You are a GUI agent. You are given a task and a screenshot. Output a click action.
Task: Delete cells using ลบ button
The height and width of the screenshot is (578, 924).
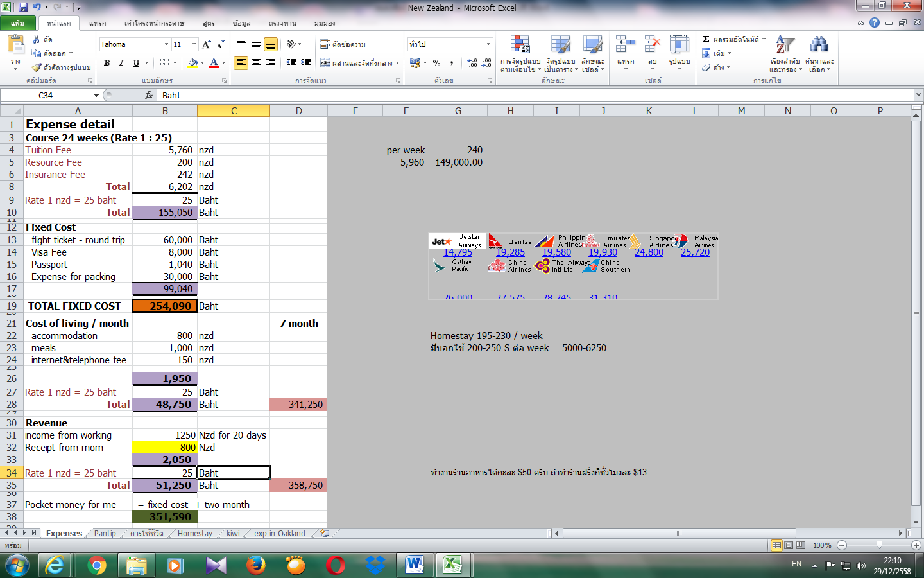point(653,53)
